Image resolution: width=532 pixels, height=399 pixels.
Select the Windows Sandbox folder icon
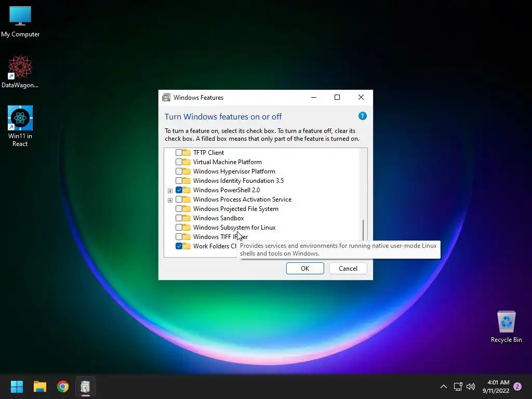coord(187,218)
